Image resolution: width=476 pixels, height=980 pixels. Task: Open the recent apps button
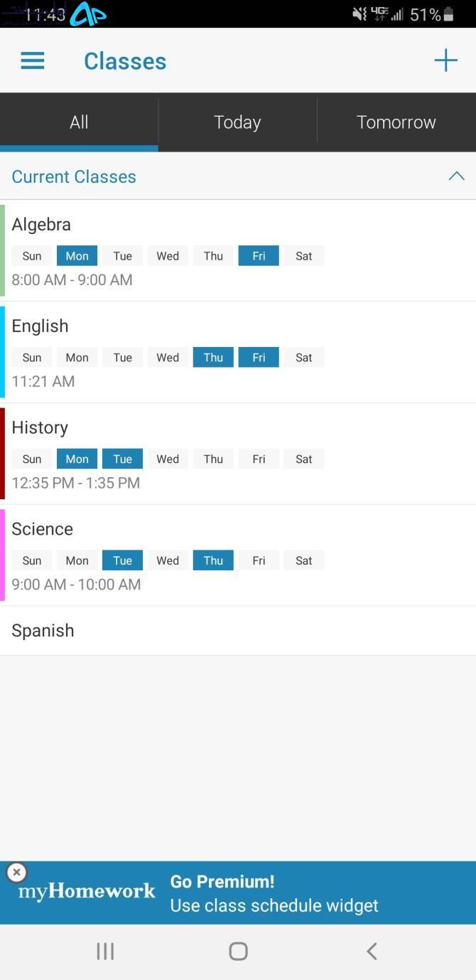coord(105,952)
